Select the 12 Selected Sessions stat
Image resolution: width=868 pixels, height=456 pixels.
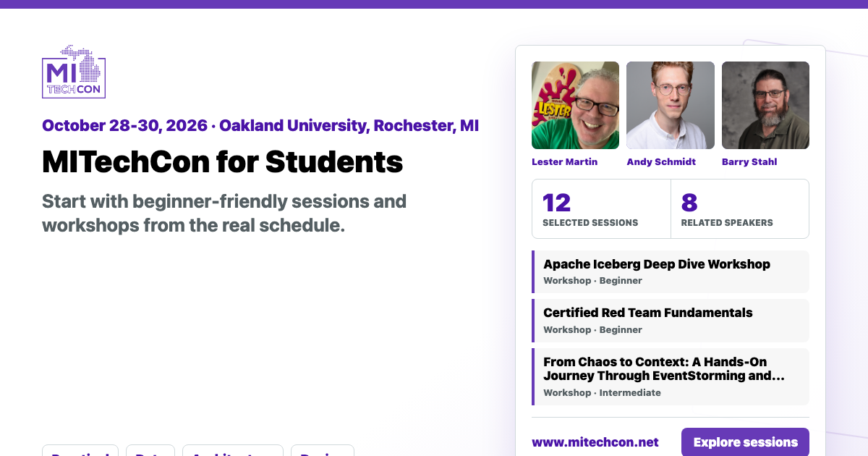601,208
